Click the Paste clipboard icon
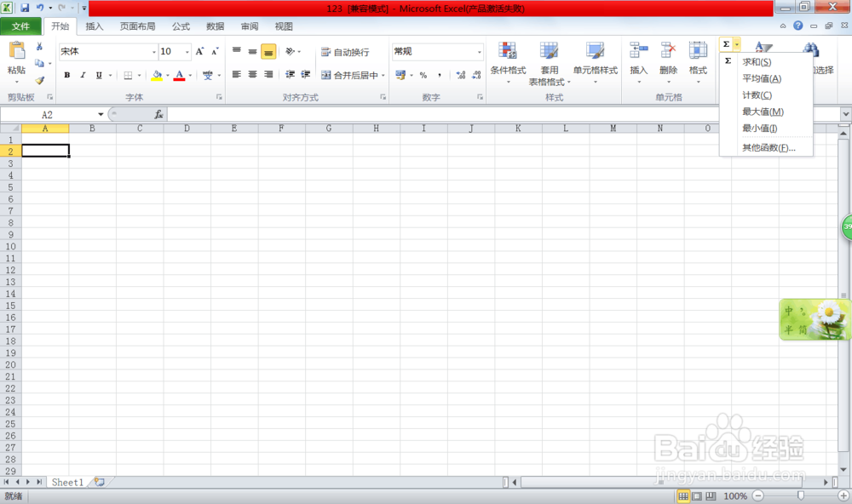The width and height of the screenshot is (852, 504). coord(17,52)
